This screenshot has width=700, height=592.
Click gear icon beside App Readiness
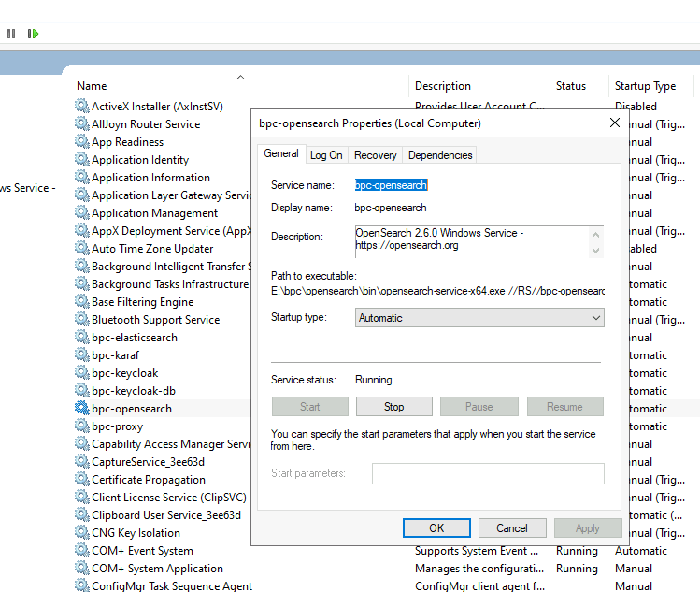(81, 141)
